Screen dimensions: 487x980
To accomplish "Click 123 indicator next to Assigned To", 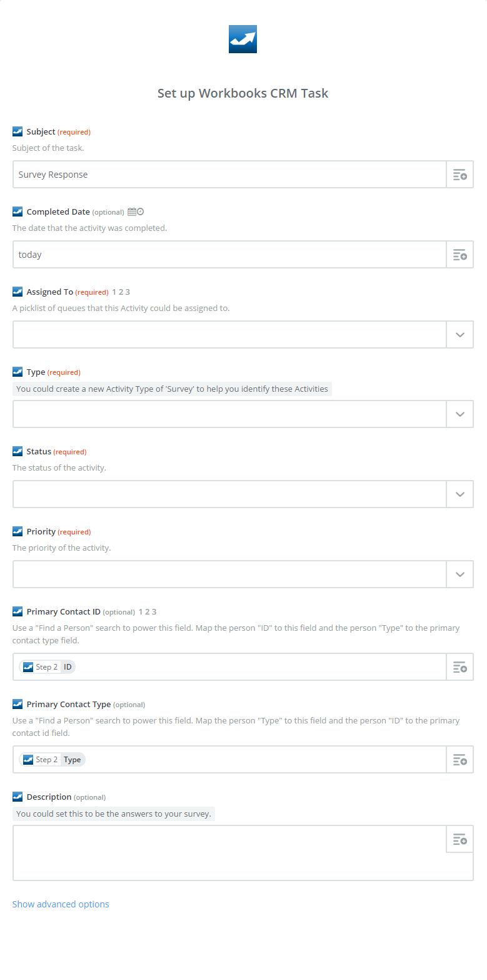I will tap(121, 292).
